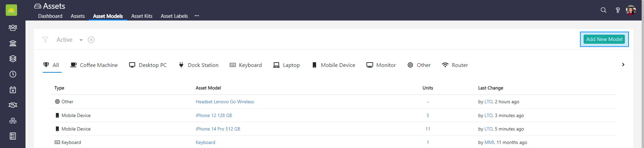Open the iPhone 14 Pro 512 GB model

coord(218,129)
